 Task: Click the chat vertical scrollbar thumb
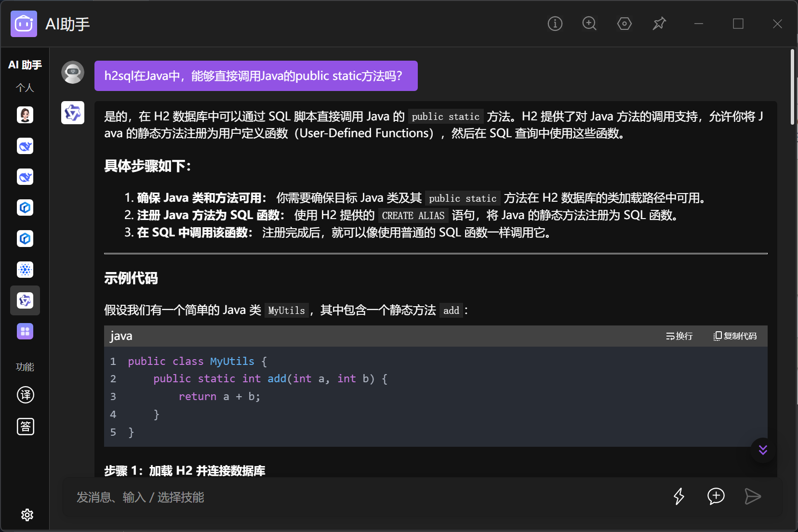tap(792, 87)
